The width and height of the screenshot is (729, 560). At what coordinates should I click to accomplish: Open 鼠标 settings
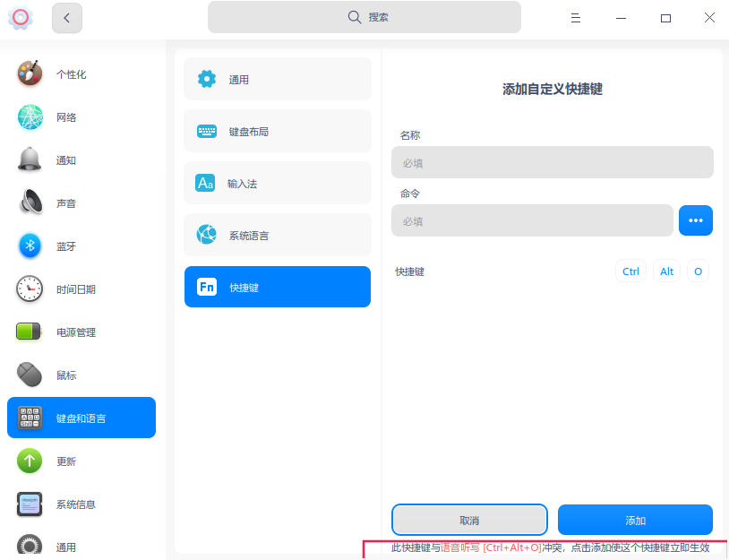click(81, 375)
